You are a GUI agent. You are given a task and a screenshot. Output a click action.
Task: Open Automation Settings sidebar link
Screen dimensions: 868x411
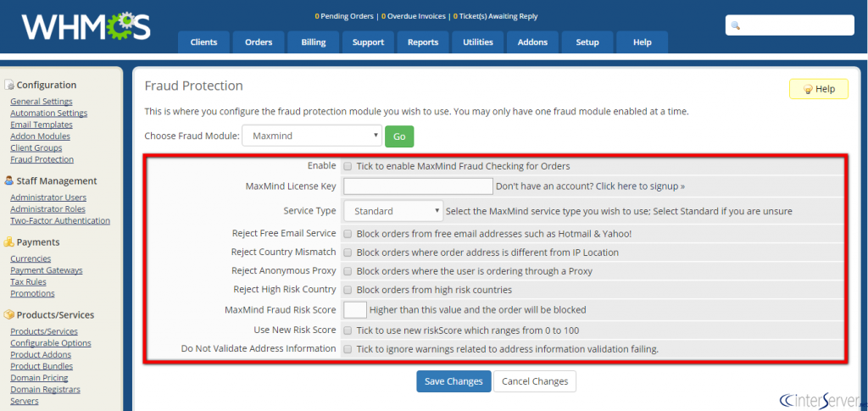pyautogui.click(x=48, y=113)
